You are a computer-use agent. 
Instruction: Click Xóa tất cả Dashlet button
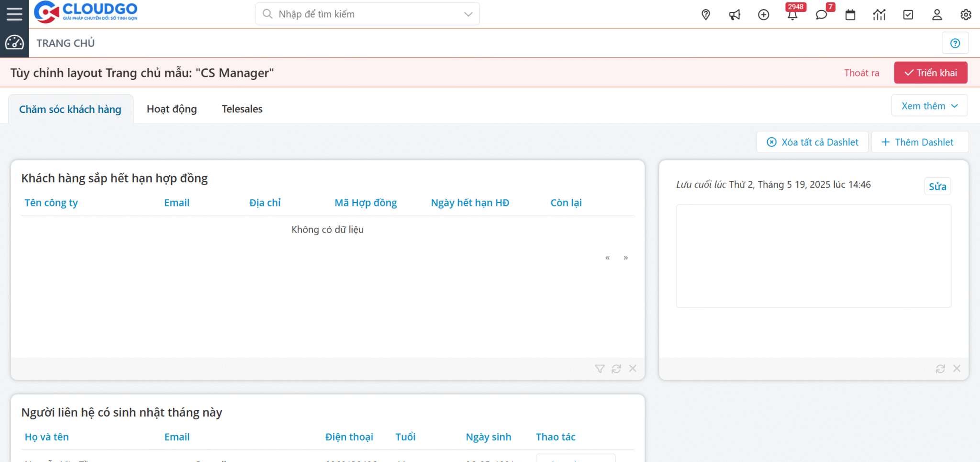point(813,142)
